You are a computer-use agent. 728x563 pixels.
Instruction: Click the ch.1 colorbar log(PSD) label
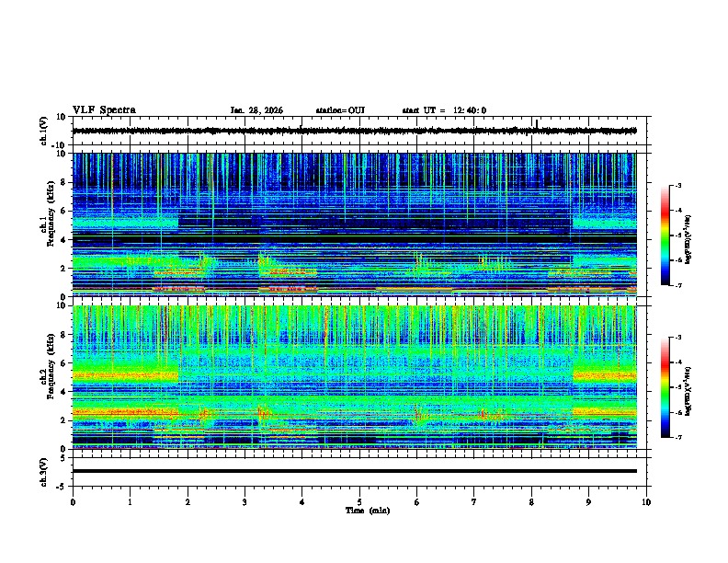pos(688,239)
